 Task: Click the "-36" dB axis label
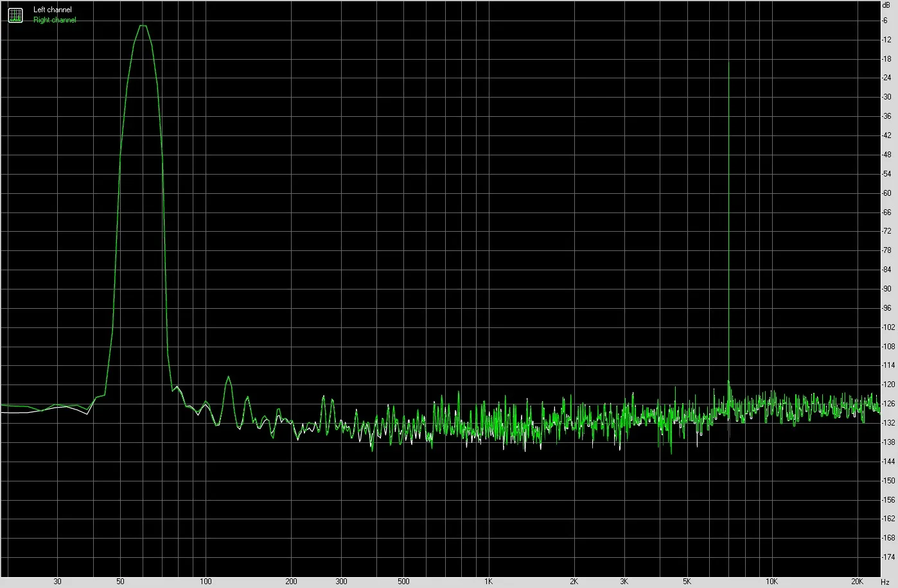[x=886, y=116]
